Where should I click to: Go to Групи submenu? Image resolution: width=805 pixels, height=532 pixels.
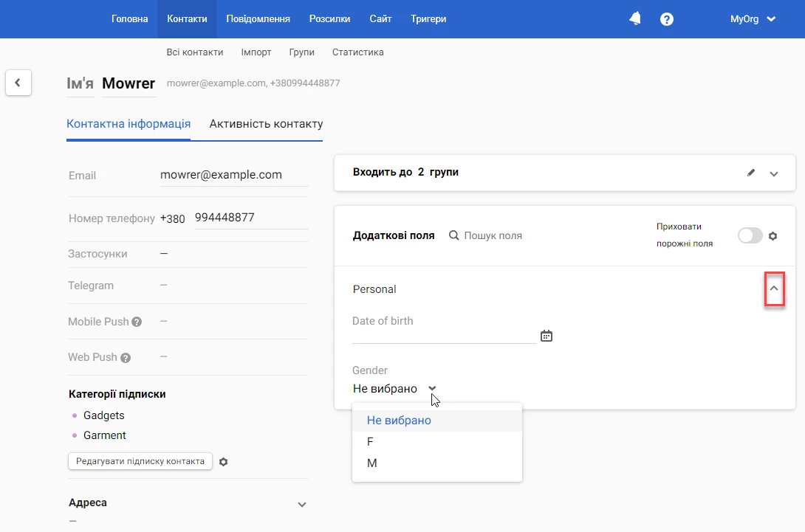click(x=301, y=52)
